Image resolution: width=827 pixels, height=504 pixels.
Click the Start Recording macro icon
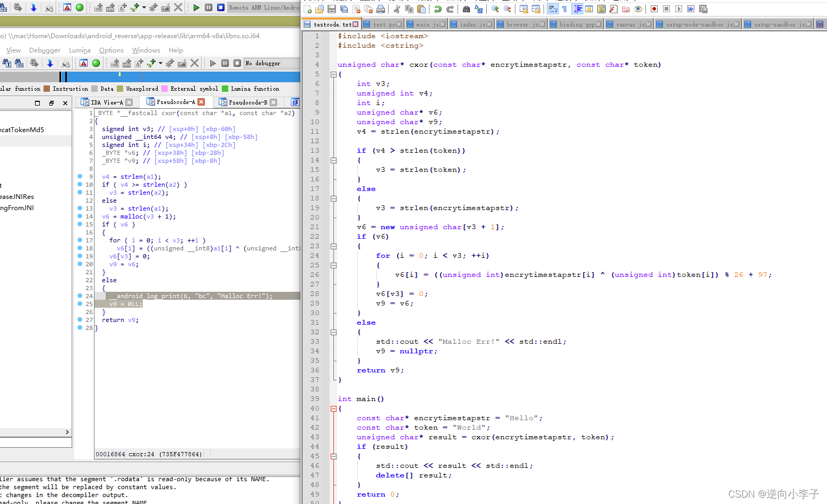click(x=654, y=9)
